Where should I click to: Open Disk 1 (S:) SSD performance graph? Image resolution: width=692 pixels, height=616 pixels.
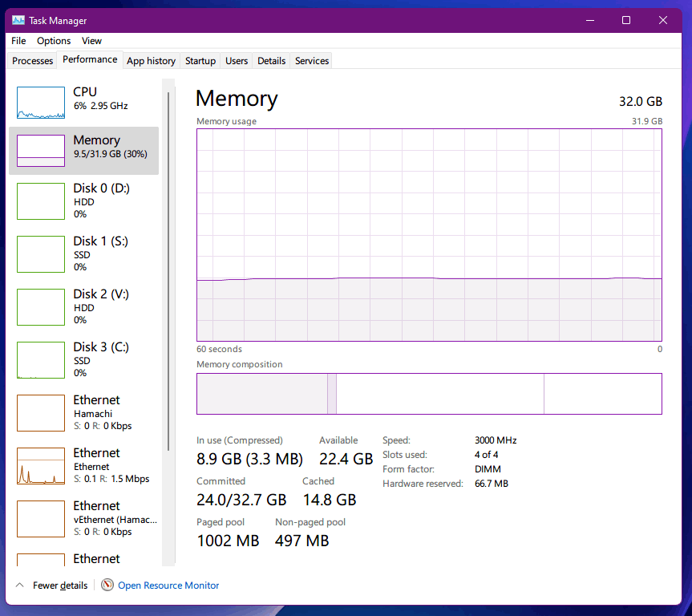[41, 254]
